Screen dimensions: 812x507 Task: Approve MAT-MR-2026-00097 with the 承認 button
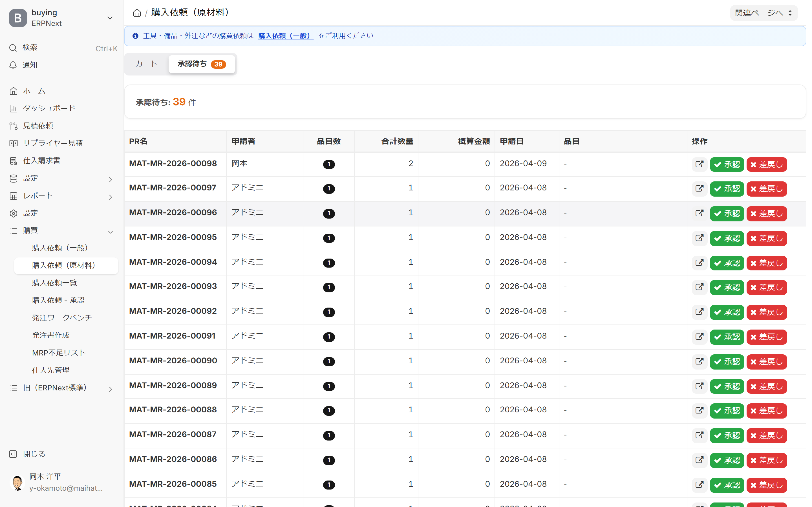[x=727, y=189]
